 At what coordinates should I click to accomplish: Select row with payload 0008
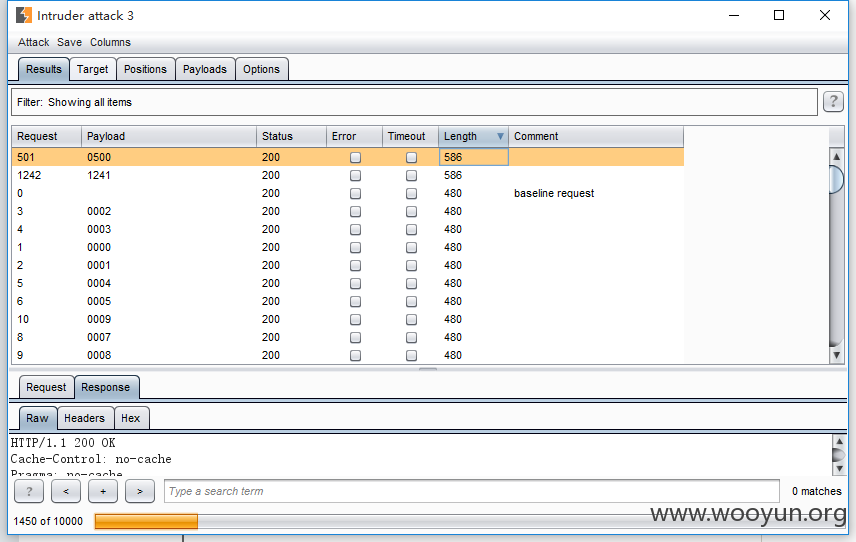pos(348,355)
